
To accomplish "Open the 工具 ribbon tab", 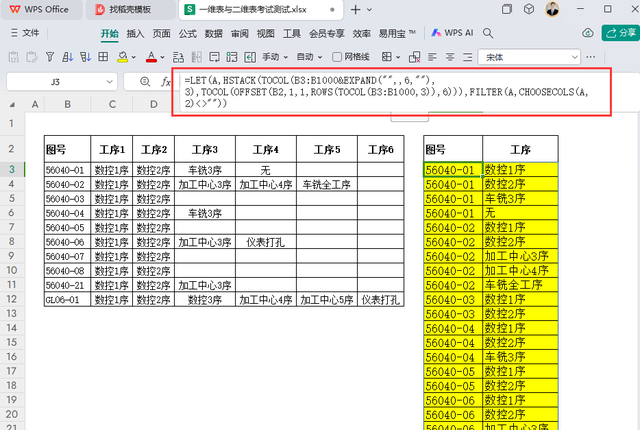I will pos(291,33).
